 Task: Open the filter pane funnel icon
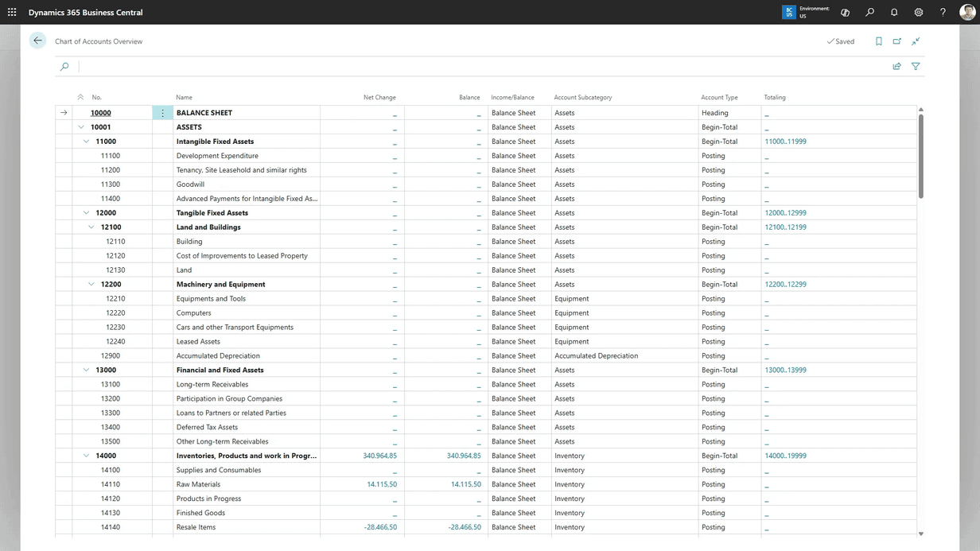click(x=916, y=67)
